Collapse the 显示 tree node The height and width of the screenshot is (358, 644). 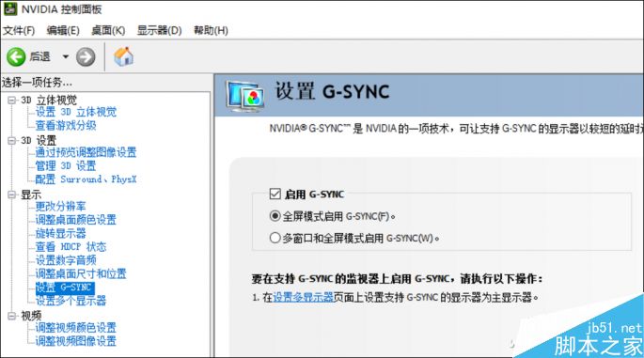(12, 195)
